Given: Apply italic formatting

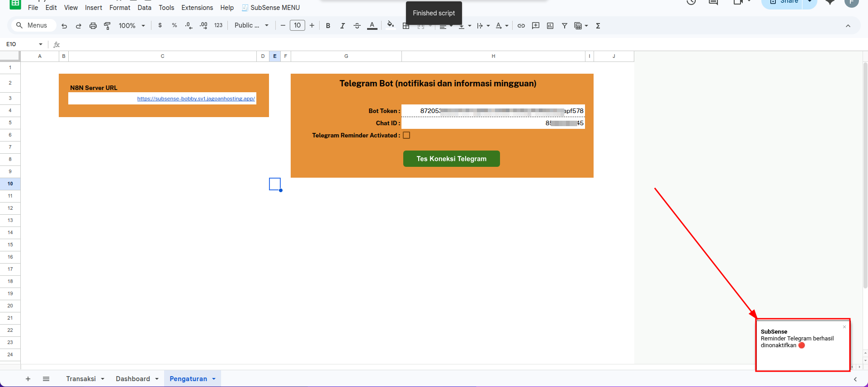Looking at the screenshot, I should [x=343, y=26].
